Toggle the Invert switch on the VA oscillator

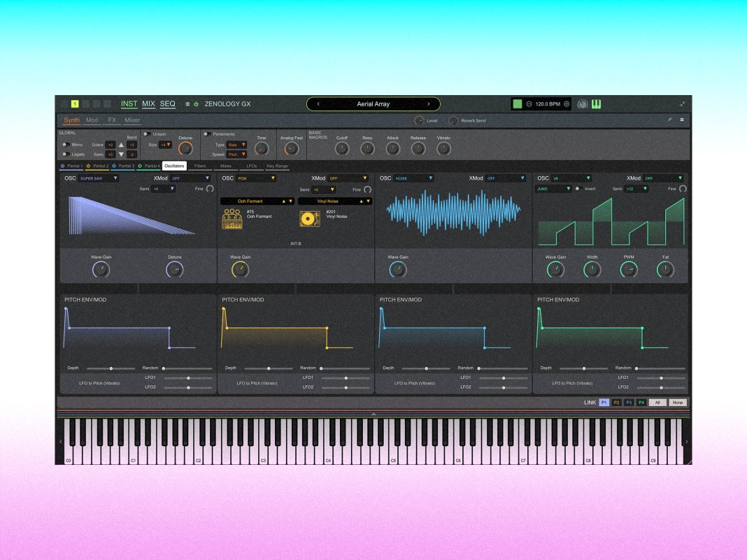tap(579, 189)
